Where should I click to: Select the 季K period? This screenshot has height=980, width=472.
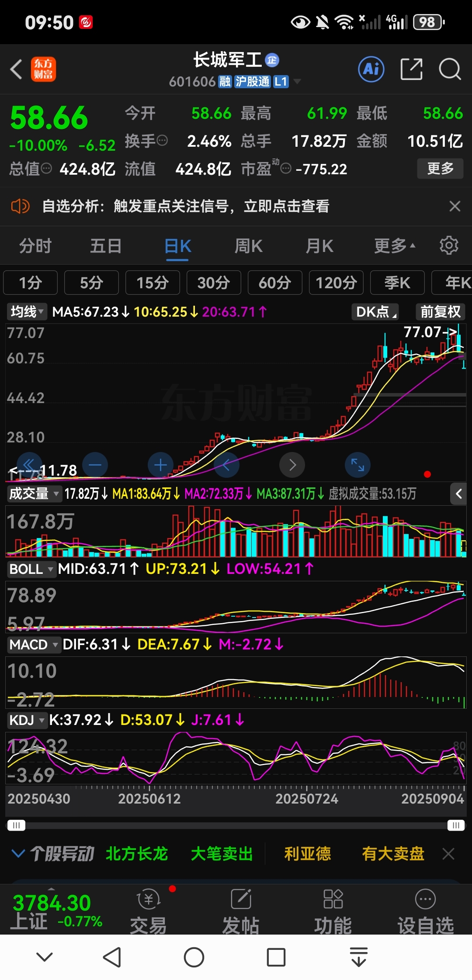(397, 283)
